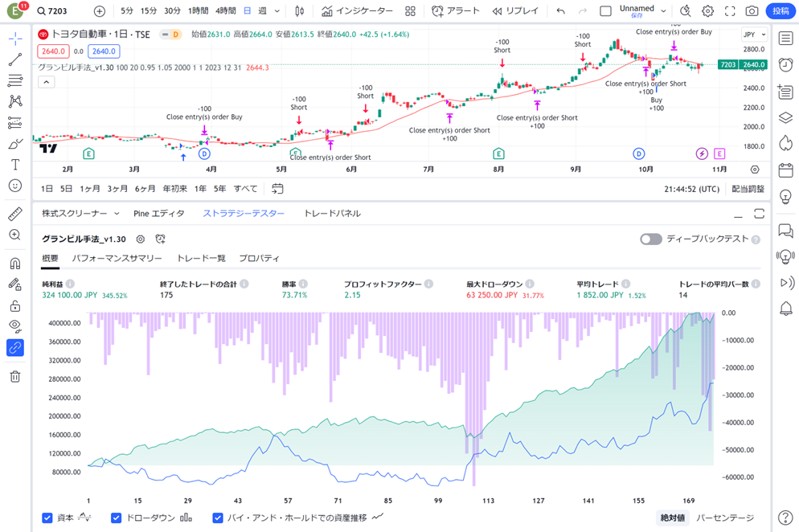Collapse the indicator legend chevron
This screenshot has height=532, width=799.
coord(47,82)
